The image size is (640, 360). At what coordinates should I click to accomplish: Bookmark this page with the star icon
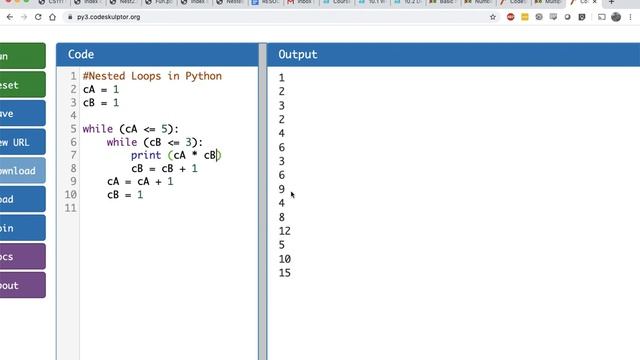(493, 17)
